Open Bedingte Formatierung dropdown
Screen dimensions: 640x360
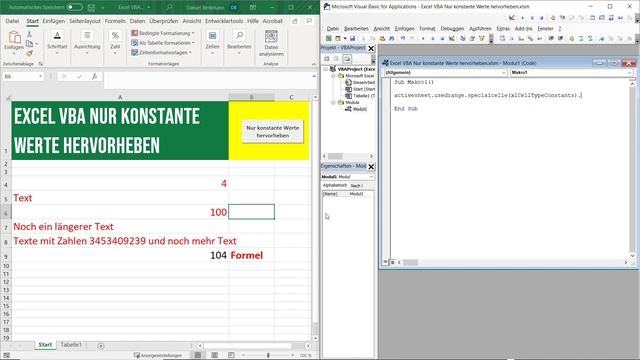coord(163,33)
